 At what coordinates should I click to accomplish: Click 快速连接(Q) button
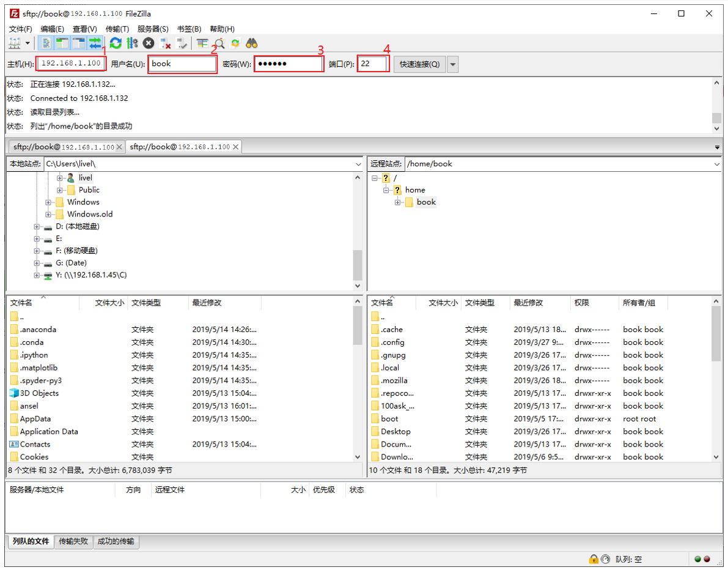click(420, 64)
